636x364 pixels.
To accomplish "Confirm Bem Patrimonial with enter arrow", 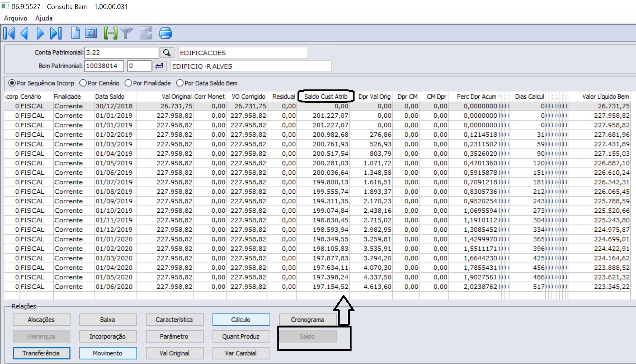I will 159,66.
